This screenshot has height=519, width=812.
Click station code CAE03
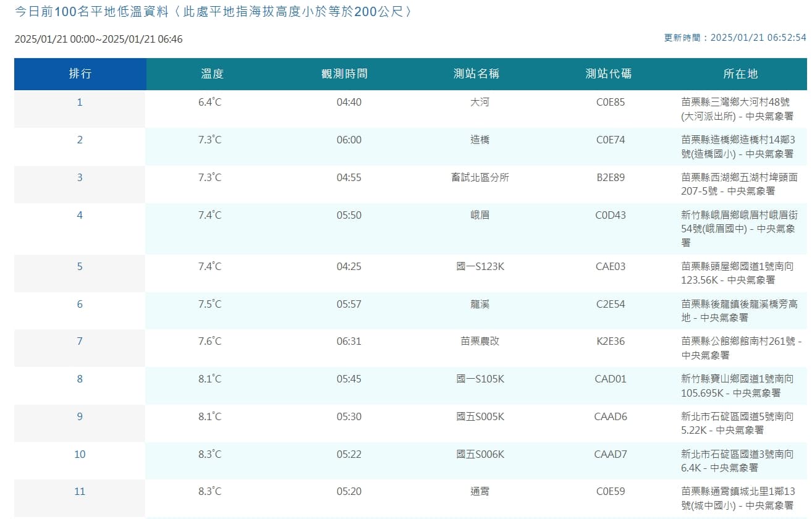(x=611, y=266)
